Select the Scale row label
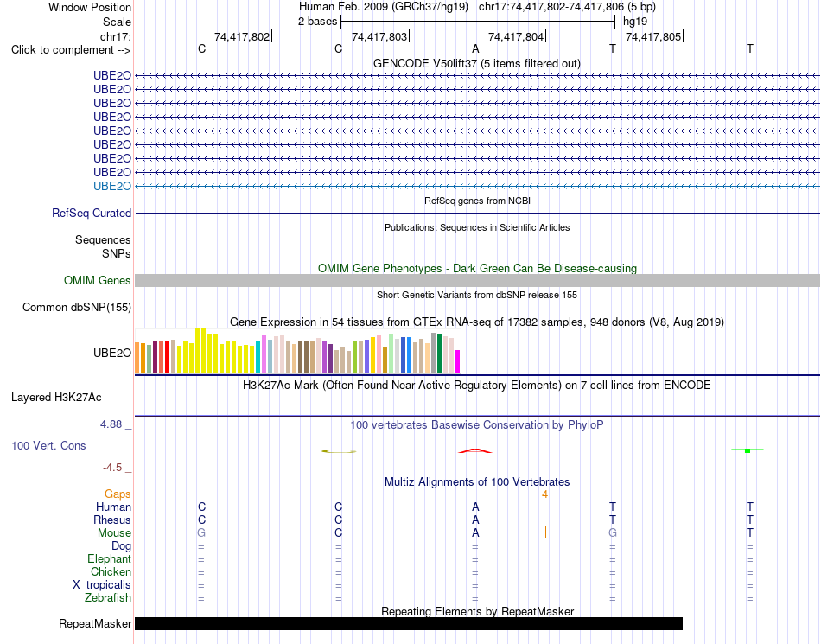This screenshot has width=821, height=644. coord(117,22)
